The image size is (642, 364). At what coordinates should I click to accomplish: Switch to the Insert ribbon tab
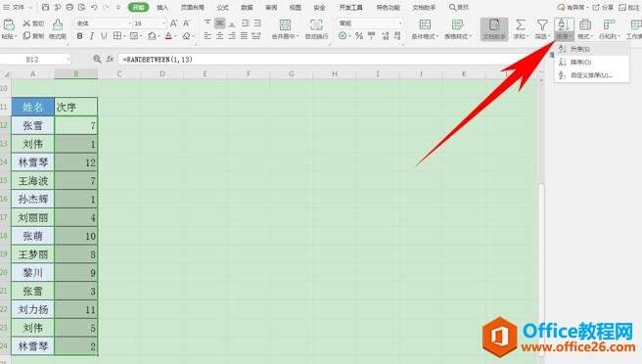click(162, 8)
